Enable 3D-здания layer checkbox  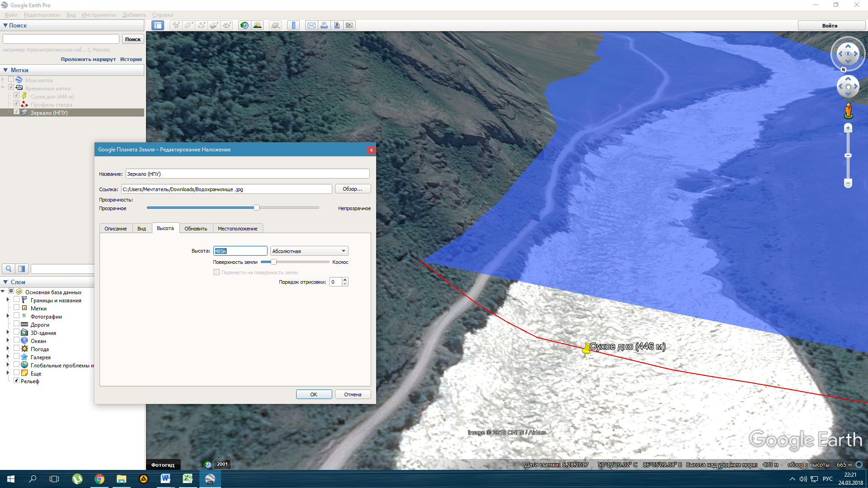[x=17, y=332]
